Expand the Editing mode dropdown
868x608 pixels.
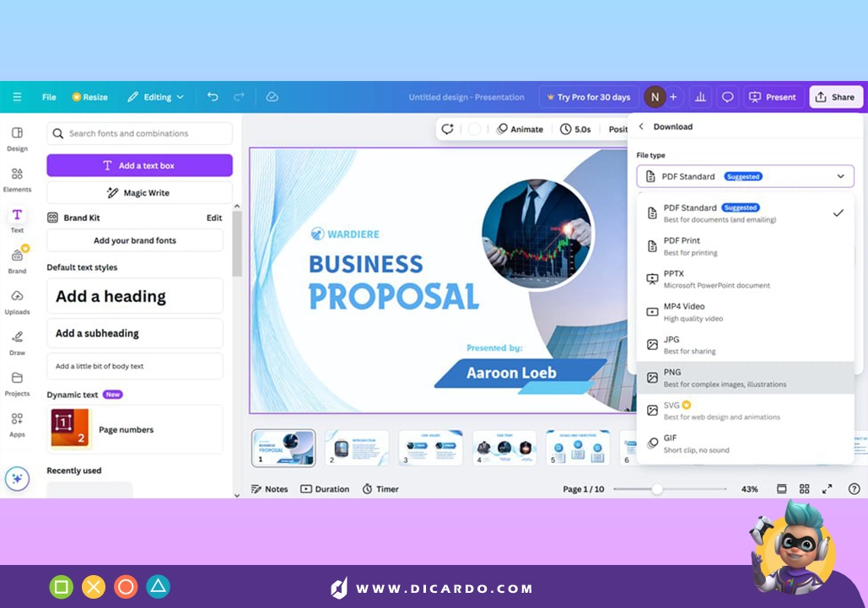pyautogui.click(x=155, y=97)
